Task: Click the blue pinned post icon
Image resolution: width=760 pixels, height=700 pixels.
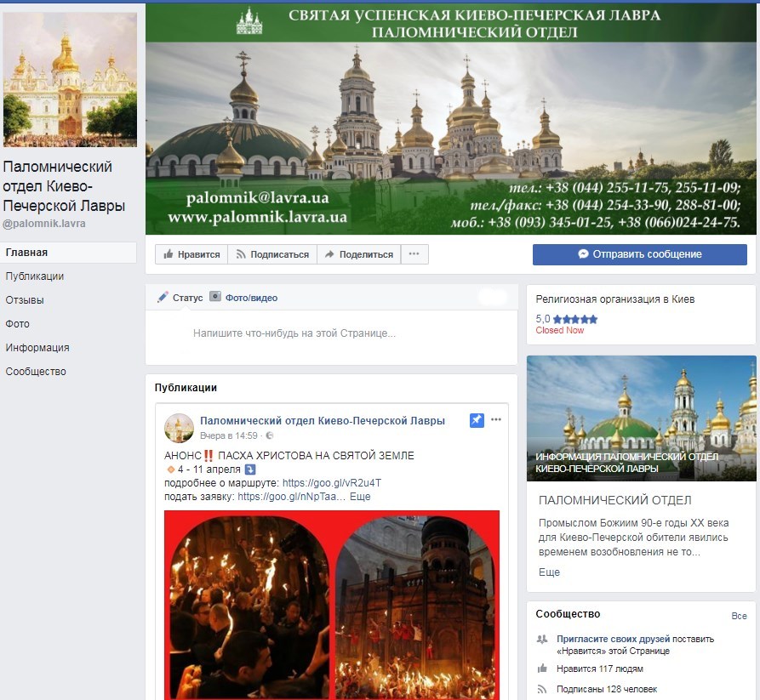Action: click(x=477, y=420)
